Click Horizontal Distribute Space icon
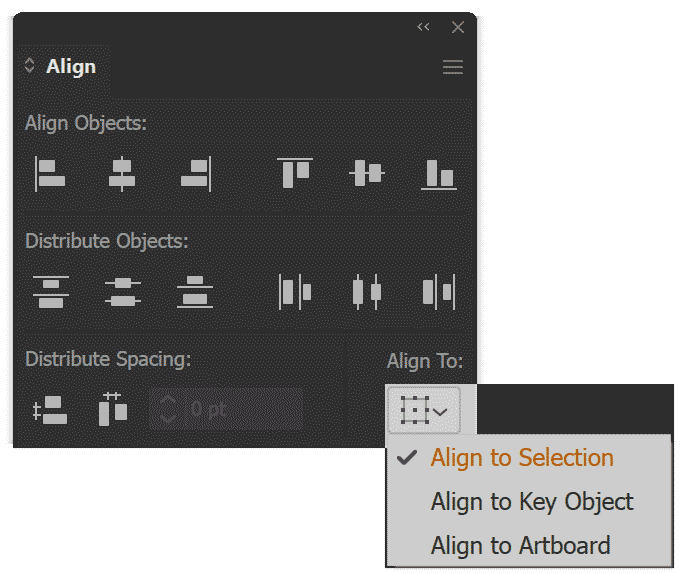The height and width of the screenshot is (573, 684). 113,410
